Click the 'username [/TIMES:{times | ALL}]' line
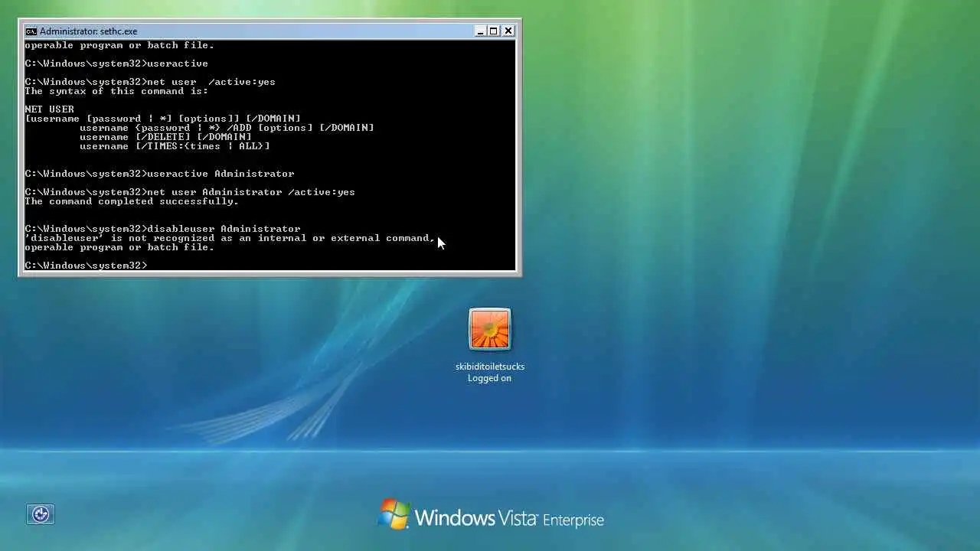The width and height of the screenshot is (980, 551). (x=175, y=146)
